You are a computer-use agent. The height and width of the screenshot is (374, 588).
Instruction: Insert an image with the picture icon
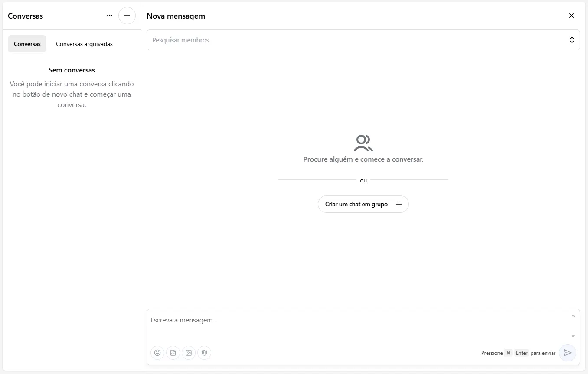click(189, 353)
